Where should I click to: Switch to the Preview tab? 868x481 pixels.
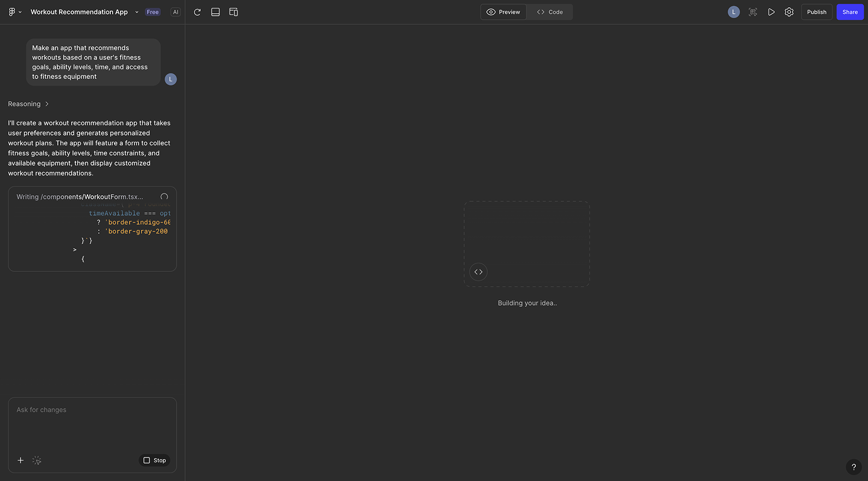(x=503, y=11)
